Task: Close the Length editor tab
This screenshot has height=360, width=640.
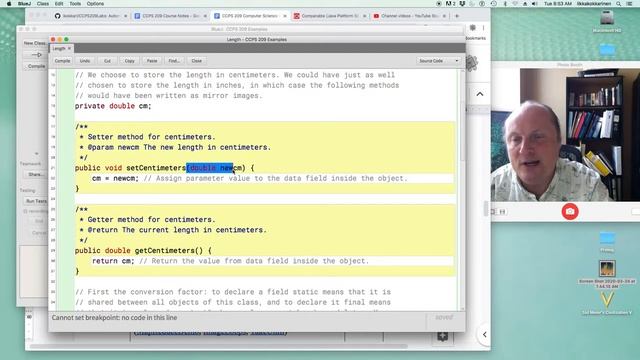Action: tap(69, 49)
